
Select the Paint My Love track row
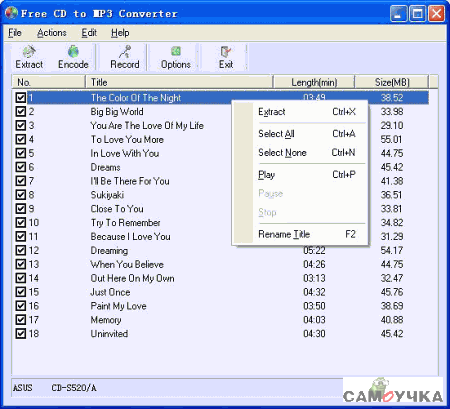(220, 306)
